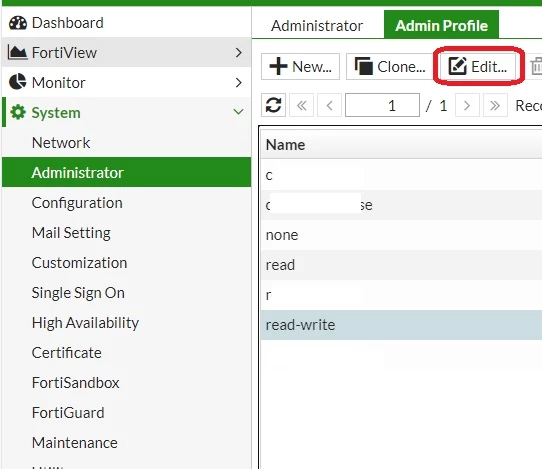Screen dimensions: 542x469
Task: Open the FortiView menu entry
Action: point(126,53)
